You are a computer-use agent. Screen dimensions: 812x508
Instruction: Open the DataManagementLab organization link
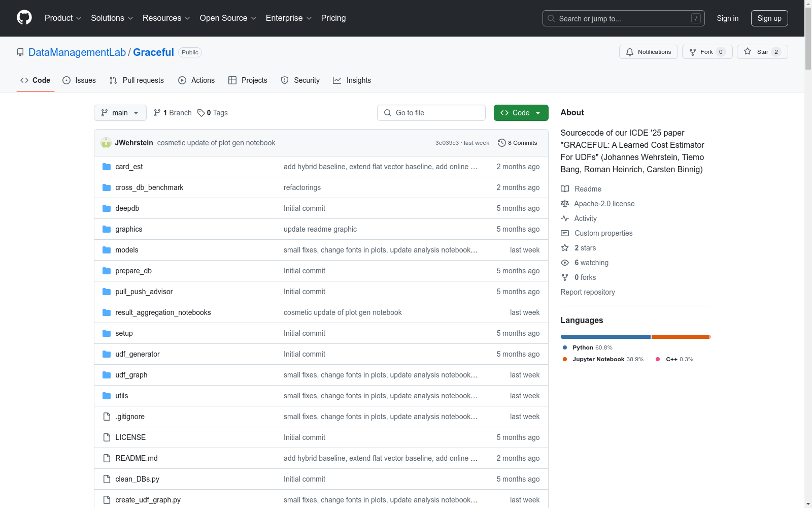coord(77,52)
